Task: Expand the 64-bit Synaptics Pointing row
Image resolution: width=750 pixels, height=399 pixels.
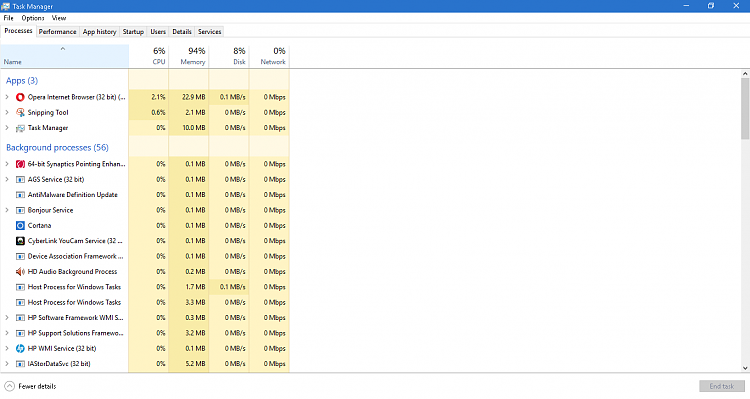Action: coord(7,164)
